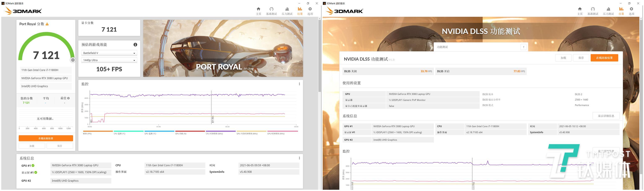Click info icon beside estimated game performance
The image size is (644, 191).
click(x=135, y=44)
